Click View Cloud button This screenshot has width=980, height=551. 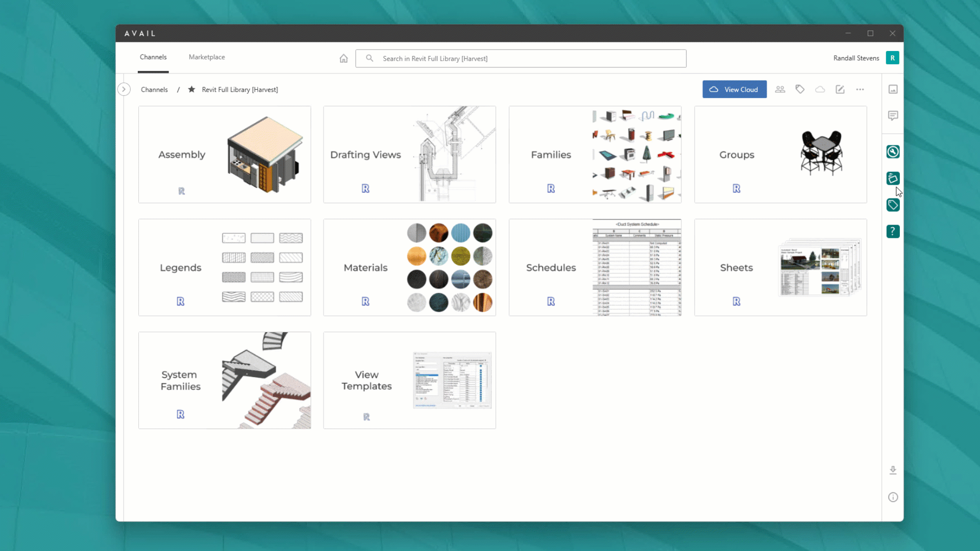[x=734, y=89]
